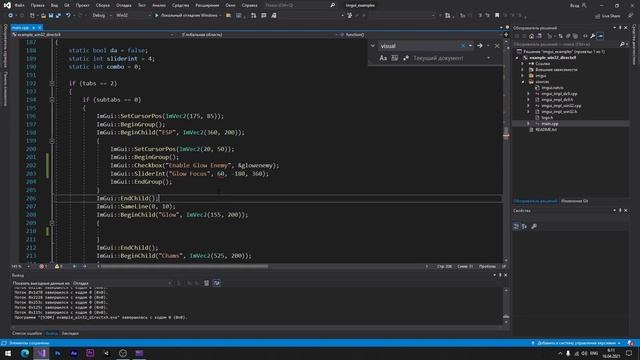
Task: Click the editor horizontal scrollbar
Action: pyautogui.click(x=184, y=267)
